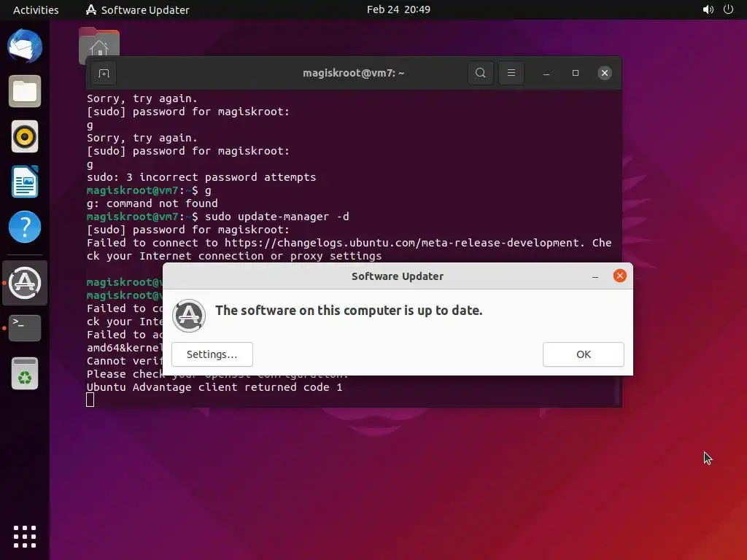The width and height of the screenshot is (747, 560).
Task: Click OK in Software Updater dialog
Action: (584, 354)
